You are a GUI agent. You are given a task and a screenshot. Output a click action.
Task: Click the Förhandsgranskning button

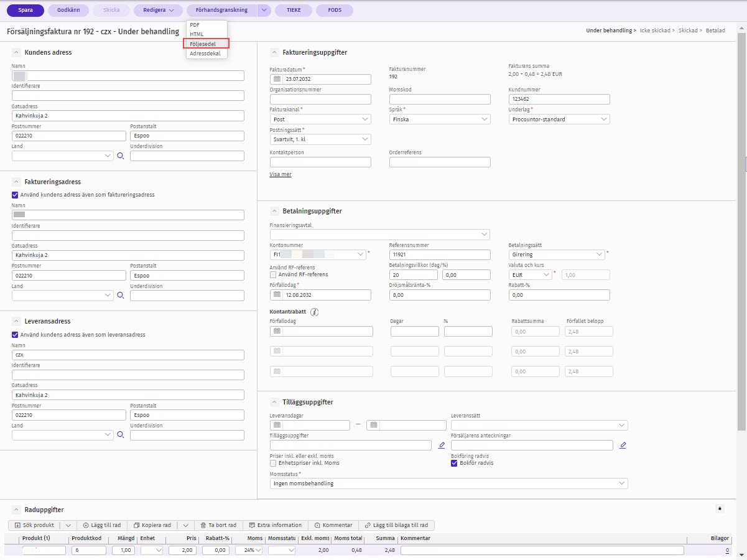pyautogui.click(x=222, y=10)
